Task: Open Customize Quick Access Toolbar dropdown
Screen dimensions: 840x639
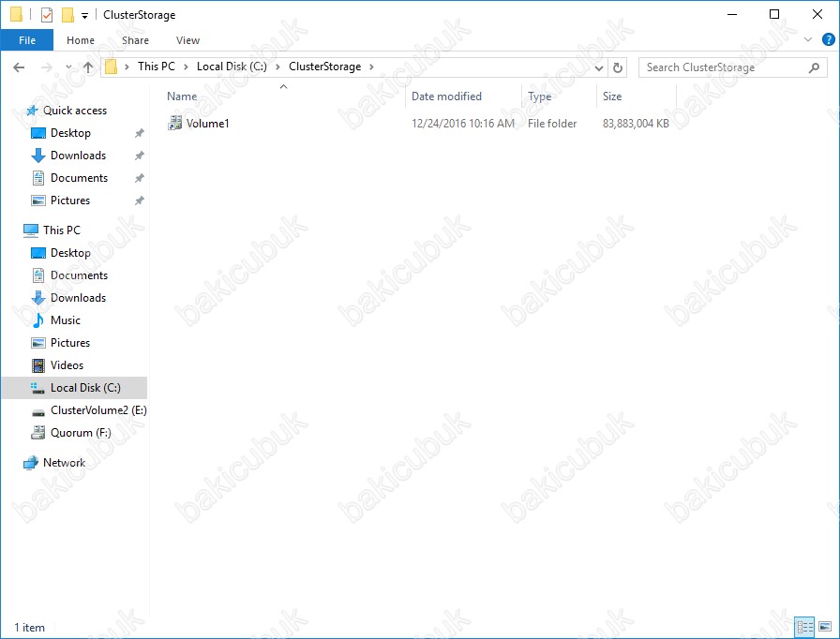Action: click(84, 16)
